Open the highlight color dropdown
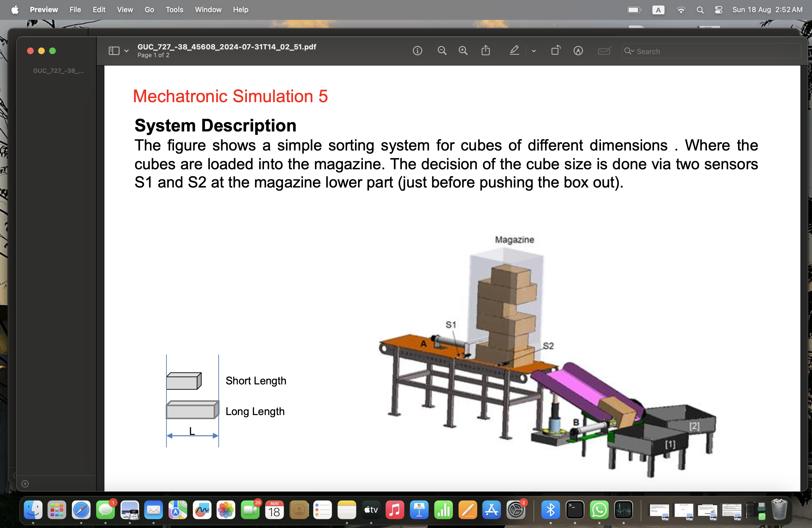This screenshot has height=528, width=812. (x=534, y=51)
